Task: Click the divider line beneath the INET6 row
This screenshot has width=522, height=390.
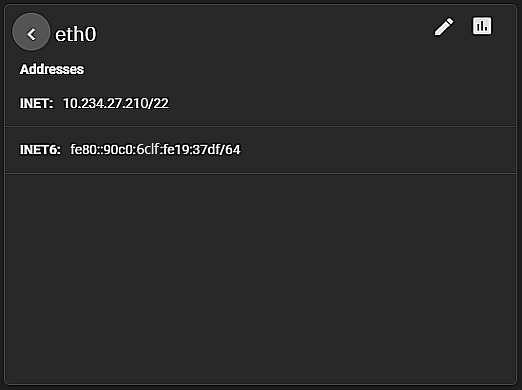Action: pos(261,173)
